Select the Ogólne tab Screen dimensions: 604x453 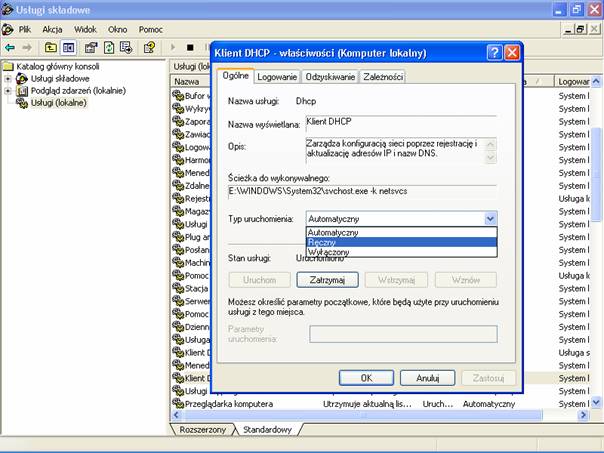pyautogui.click(x=235, y=76)
